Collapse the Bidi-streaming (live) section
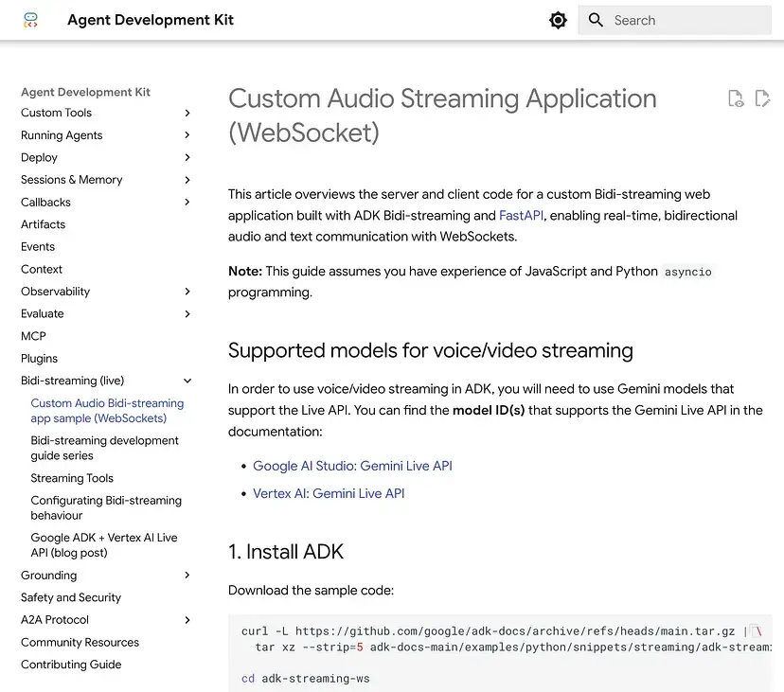The height and width of the screenshot is (692, 784). pos(187,381)
